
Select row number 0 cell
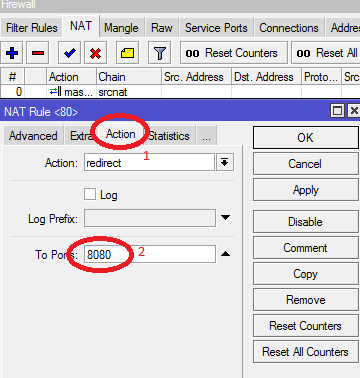[x=13, y=92]
